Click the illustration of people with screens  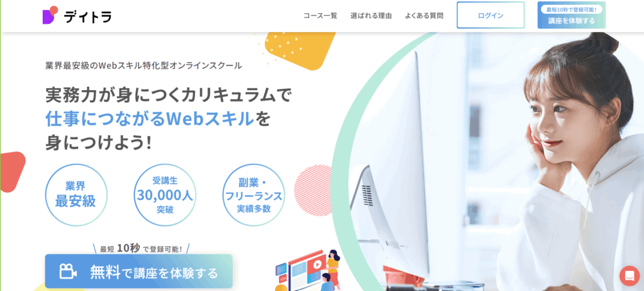click(x=308, y=270)
